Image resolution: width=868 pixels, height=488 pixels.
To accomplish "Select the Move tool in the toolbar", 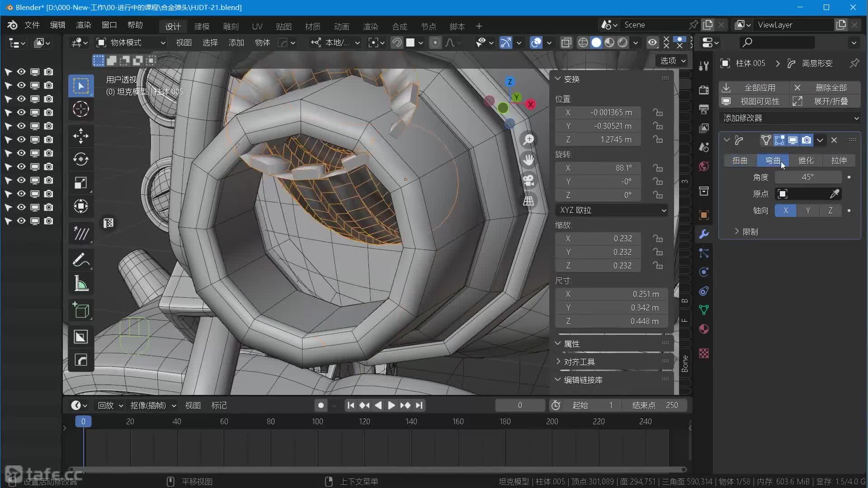I will 81,136.
